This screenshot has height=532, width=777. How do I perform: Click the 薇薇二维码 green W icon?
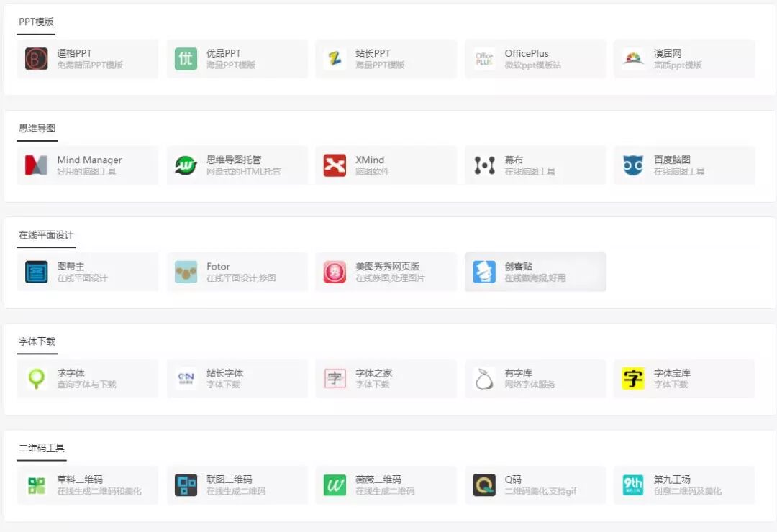pos(335,485)
